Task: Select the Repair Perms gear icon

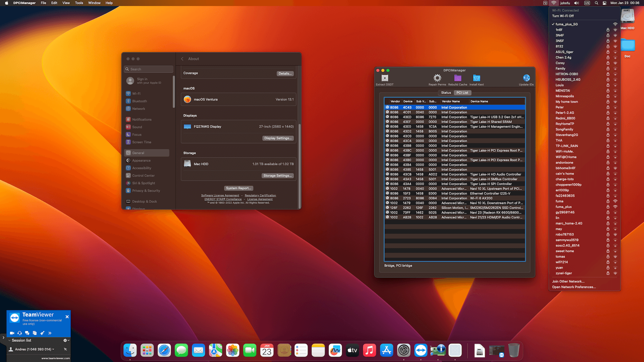Action: (437, 78)
